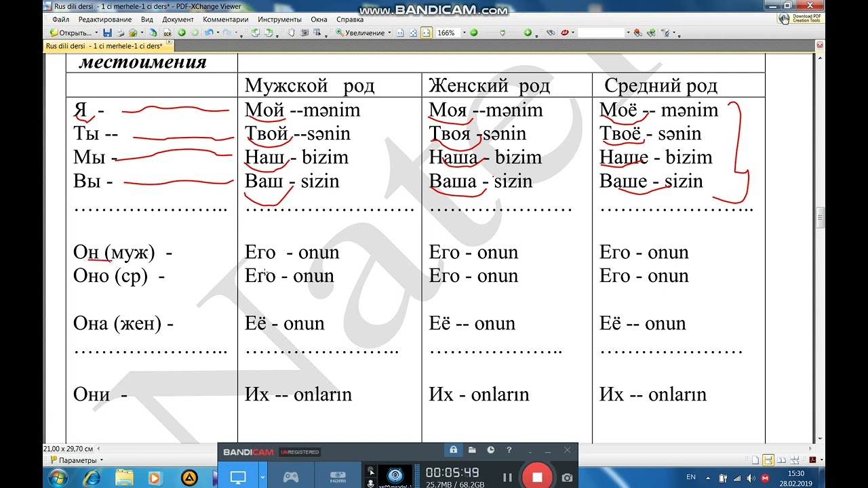
Task: Rotate page counterclockwise icon
Action: point(256,33)
